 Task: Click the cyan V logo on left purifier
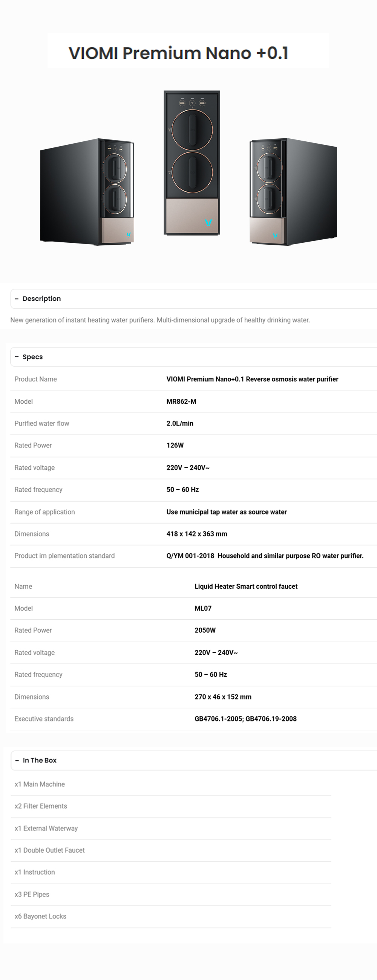tap(129, 235)
